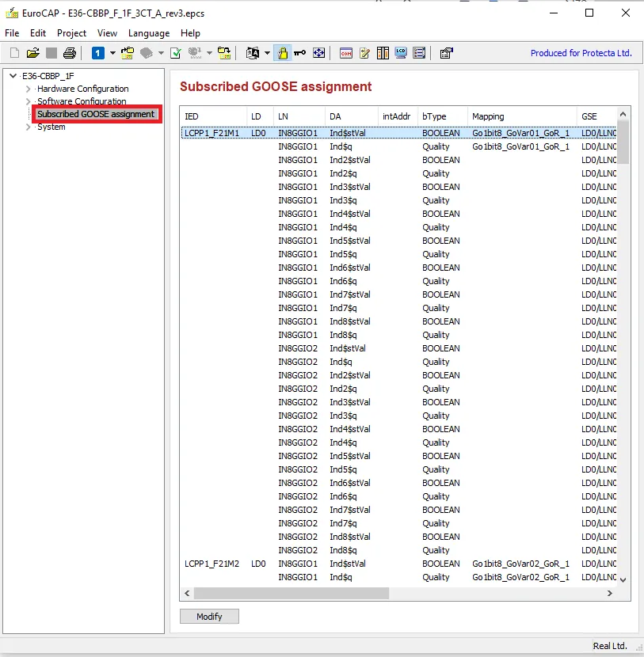Click the DA column header
This screenshot has height=657, width=644.
pyautogui.click(x=352, y=116)
